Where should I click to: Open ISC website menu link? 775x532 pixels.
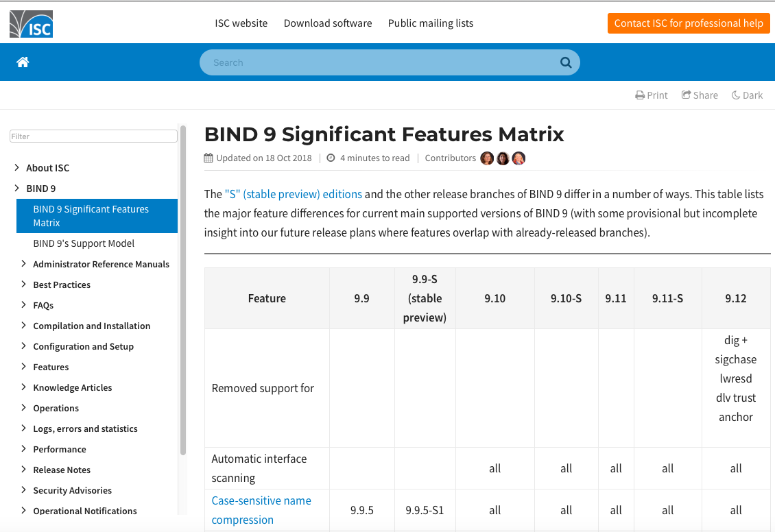[x=241, y=23]
